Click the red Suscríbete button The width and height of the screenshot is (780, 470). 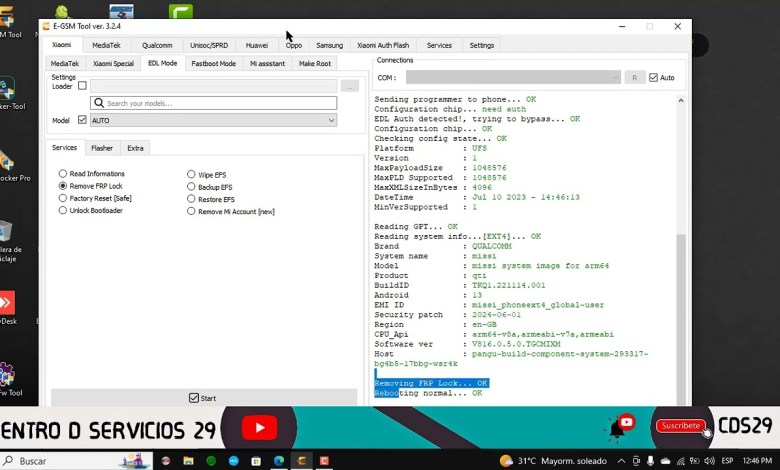[x=680, y=426]
